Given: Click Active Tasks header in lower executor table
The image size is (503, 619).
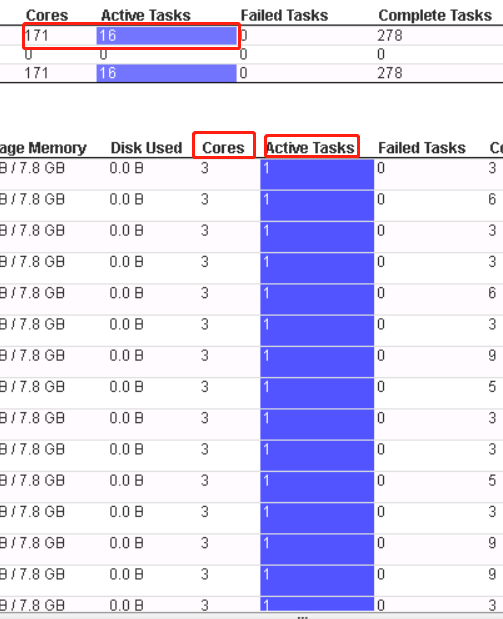Looking at the screenshot, I should coord(310,148).
